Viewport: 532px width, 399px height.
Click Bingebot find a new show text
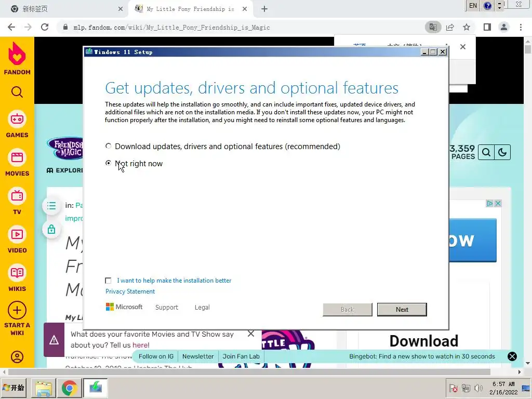(x=422, y=356)
